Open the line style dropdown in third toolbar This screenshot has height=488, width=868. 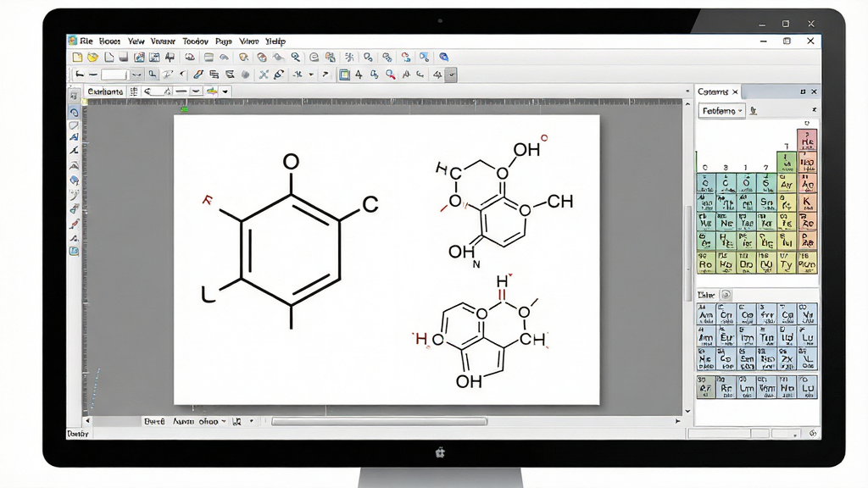(196, 91)
